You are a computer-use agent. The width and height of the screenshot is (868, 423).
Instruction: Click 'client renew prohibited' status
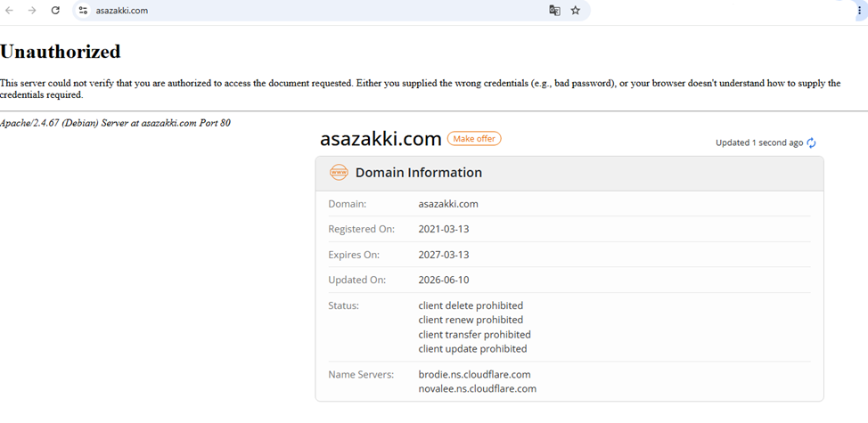[471, 321]
